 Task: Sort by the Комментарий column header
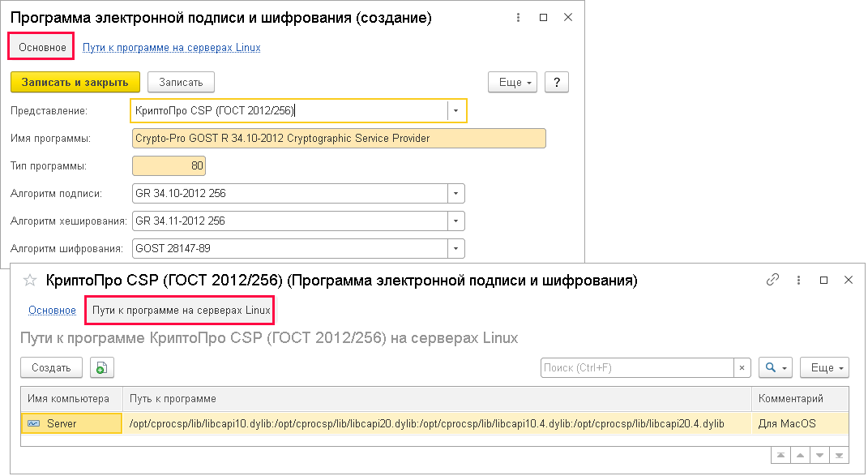tap(800, 399)
